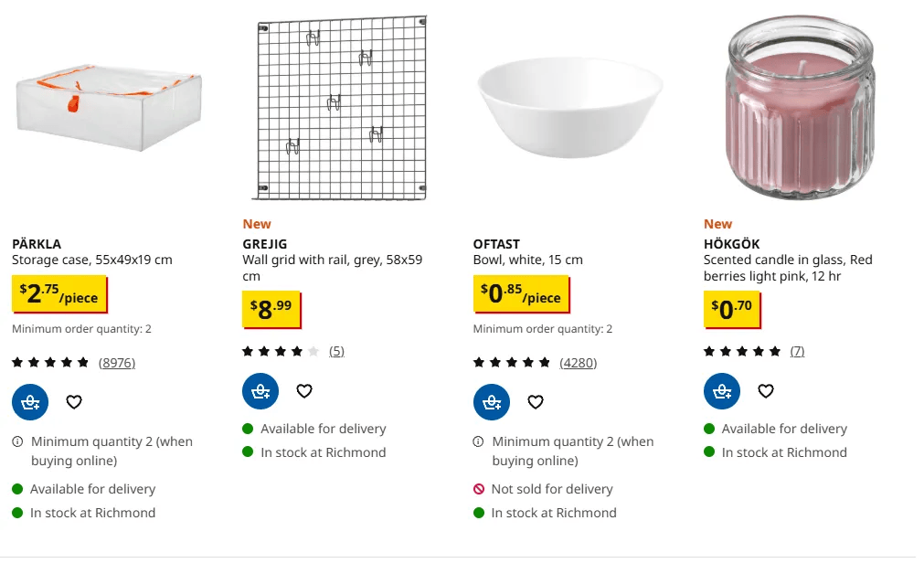
Task: Open the HÖKGÖK product title link
Action: (731, 244)
